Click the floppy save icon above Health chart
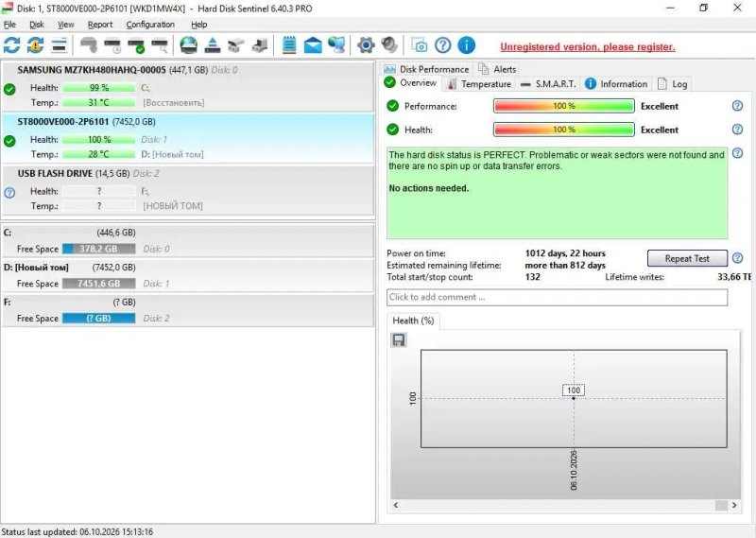 398,340
